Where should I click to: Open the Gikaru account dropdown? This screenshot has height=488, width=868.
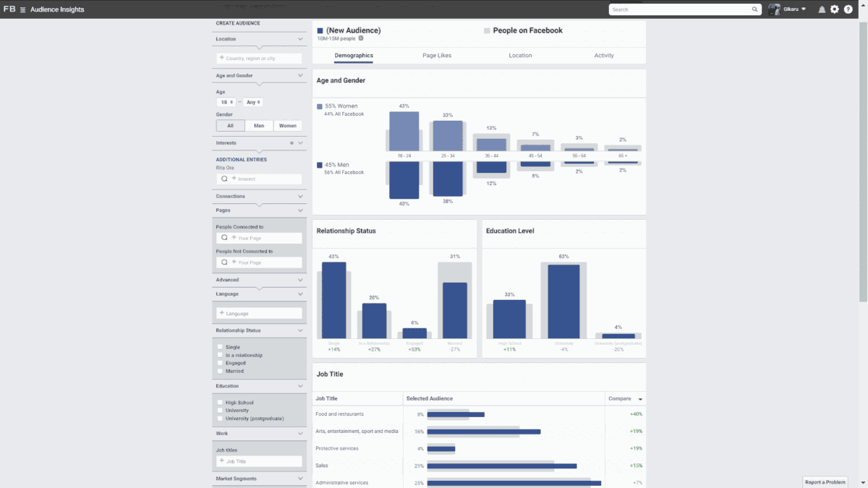tap(804, 9)
